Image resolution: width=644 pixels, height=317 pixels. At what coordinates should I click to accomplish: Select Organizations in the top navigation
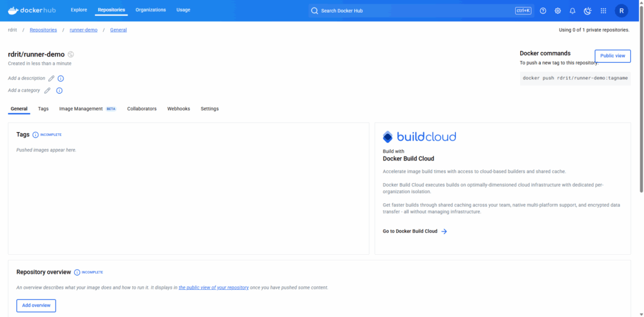[151, 10]
